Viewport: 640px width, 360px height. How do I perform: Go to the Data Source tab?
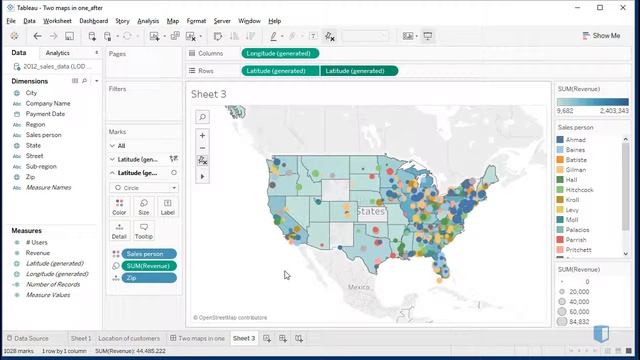click(x=27, y=338)
